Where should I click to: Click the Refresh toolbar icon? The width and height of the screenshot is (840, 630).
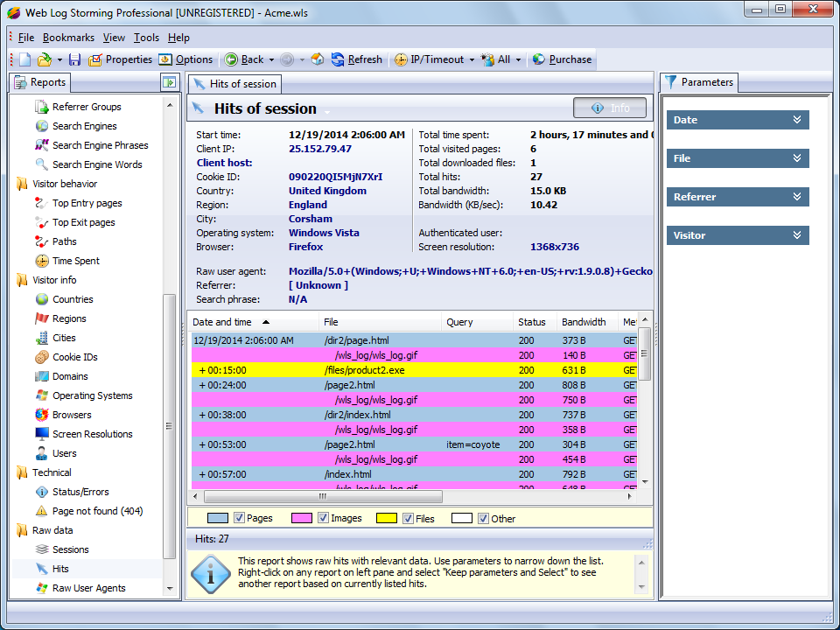(338, 60)
